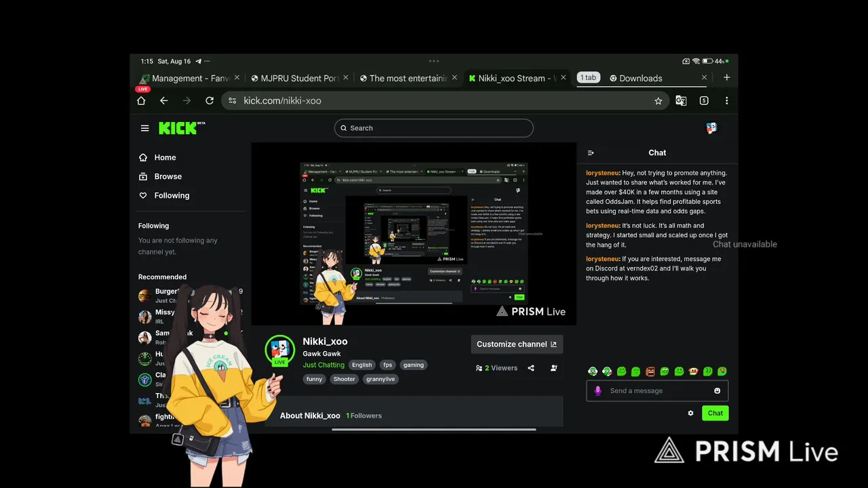Click the live stream video player
The height and width of the screenshot is (488, 868).
pyautogui.click(x=414, y=234)
